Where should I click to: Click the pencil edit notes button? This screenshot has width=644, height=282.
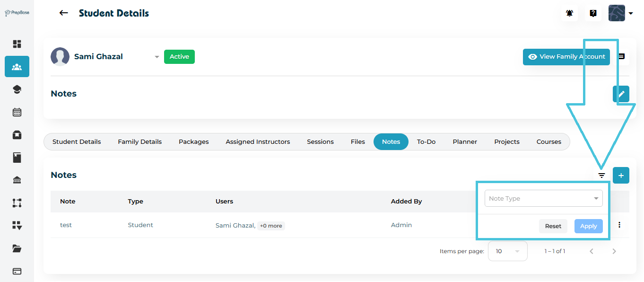(x=621, y=94)
